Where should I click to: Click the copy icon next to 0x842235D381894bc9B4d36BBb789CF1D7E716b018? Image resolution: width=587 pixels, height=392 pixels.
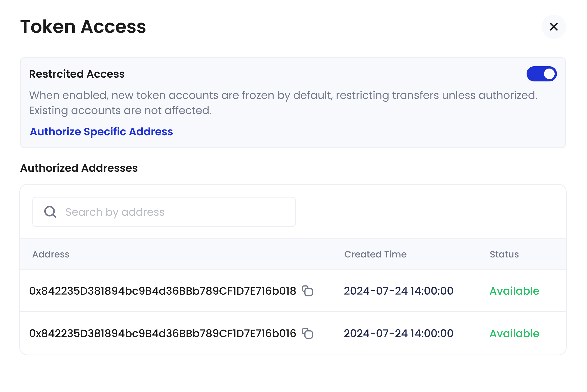(307, 291)
